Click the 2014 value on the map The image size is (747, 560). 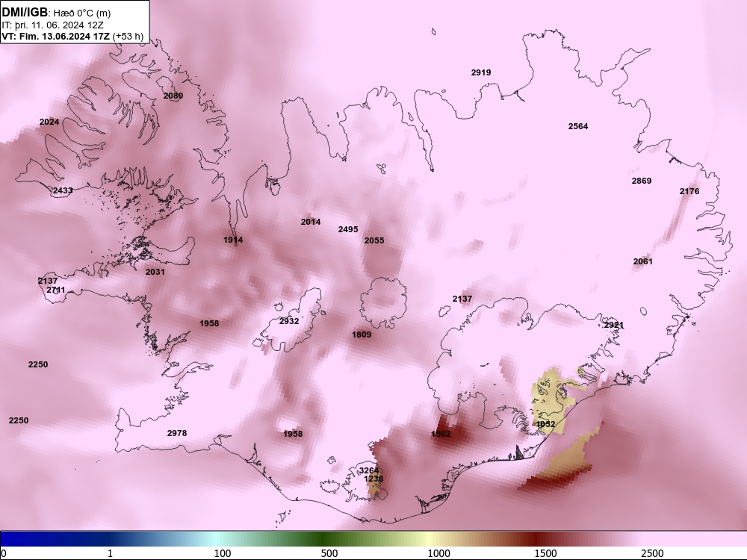[x=311, y=222]
